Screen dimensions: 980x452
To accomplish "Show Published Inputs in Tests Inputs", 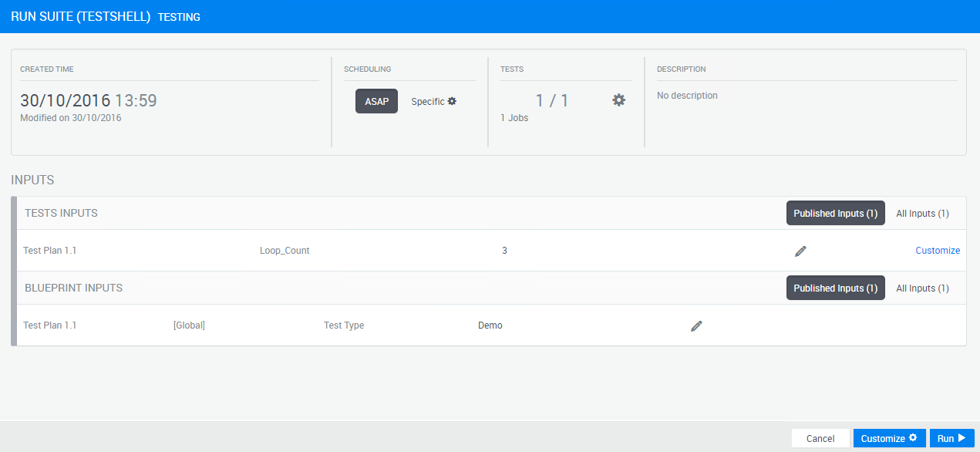I will [835, 214].
